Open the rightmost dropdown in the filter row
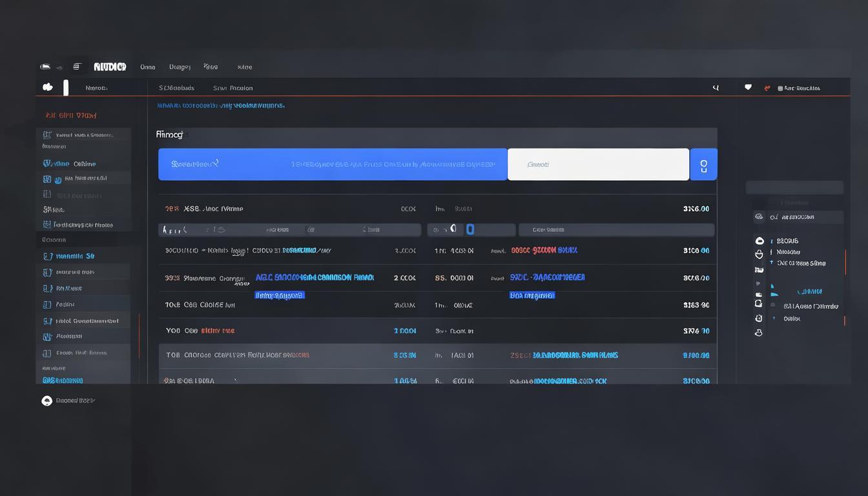This screenshot has height=496, width=868. coord(616,230)
